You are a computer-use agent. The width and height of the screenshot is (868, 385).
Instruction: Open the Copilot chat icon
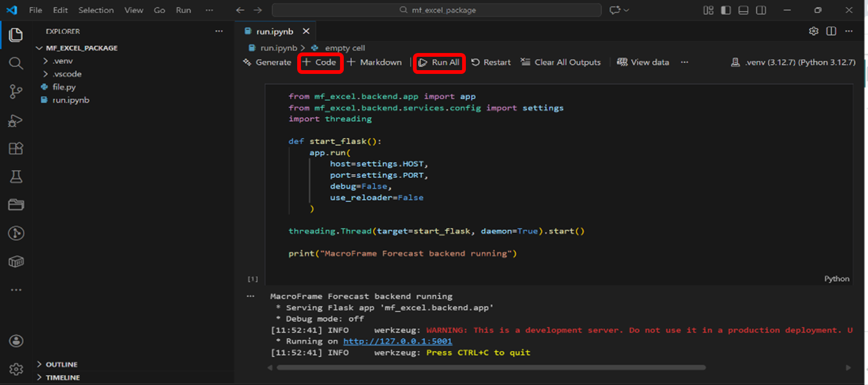[x=615, y=10]
